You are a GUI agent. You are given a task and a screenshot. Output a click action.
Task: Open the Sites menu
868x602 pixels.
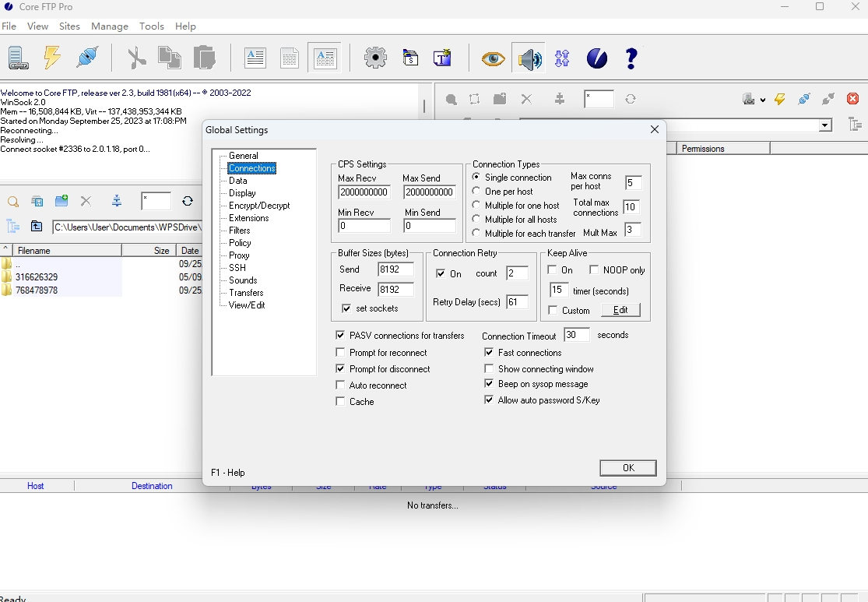[69, 26]
